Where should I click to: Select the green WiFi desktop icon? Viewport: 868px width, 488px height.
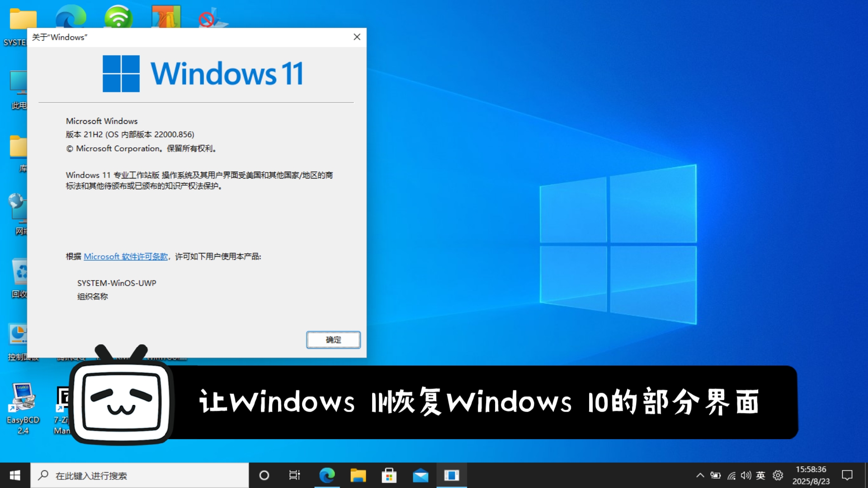click(118, 16)
